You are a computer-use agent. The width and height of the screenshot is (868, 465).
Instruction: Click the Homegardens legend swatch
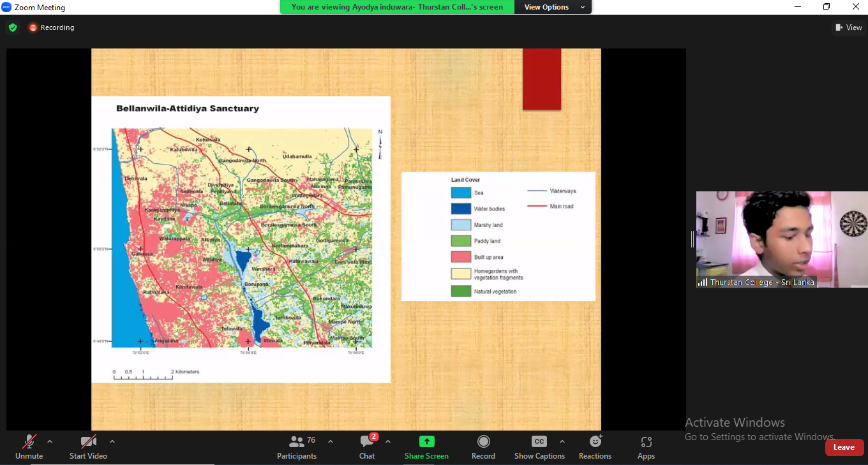[461, 274]
